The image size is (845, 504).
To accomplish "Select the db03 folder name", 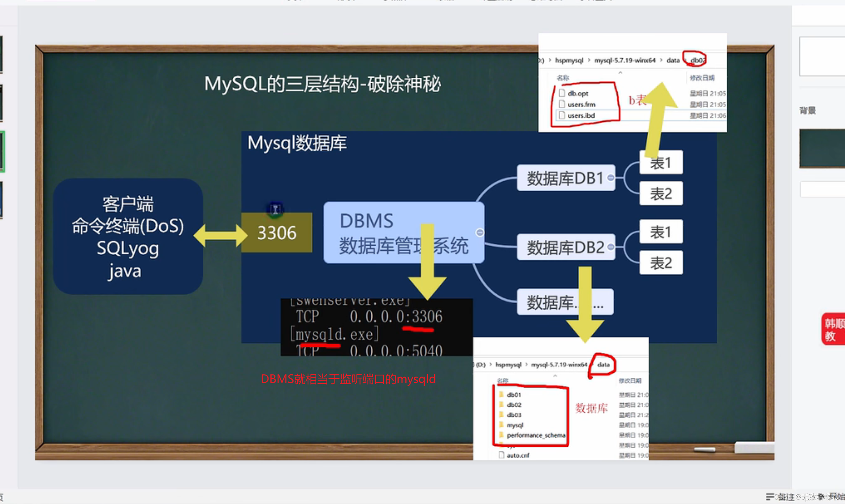I will point(514,415).
